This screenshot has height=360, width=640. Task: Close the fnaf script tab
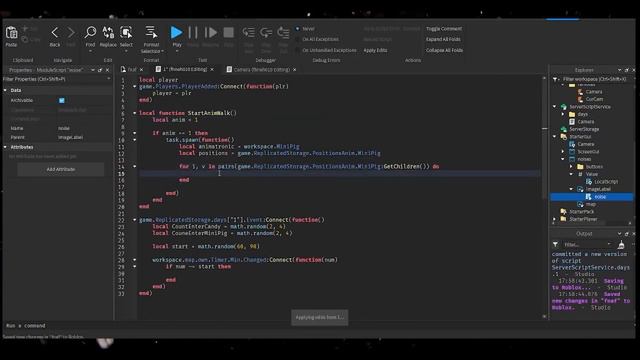click(x=142, y=70)
